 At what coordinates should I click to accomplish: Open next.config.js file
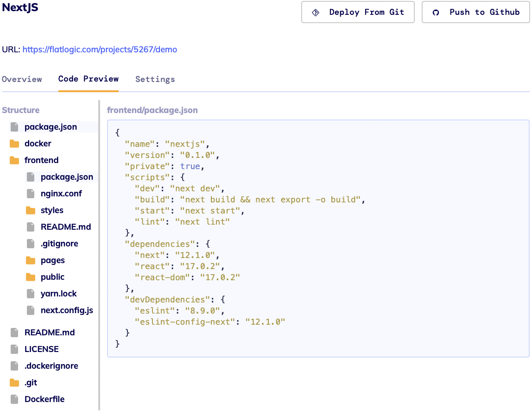[x=67, y=310]
